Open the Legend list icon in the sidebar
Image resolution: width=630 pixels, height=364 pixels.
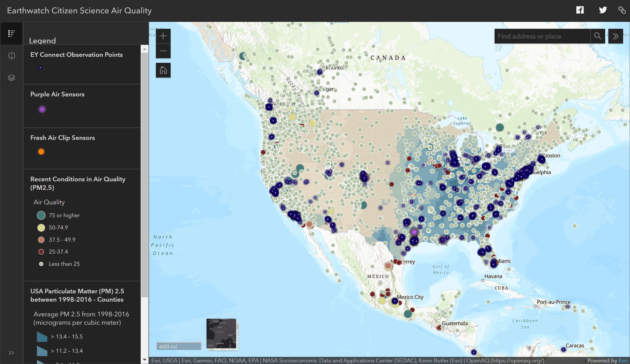tap(11, 33)
